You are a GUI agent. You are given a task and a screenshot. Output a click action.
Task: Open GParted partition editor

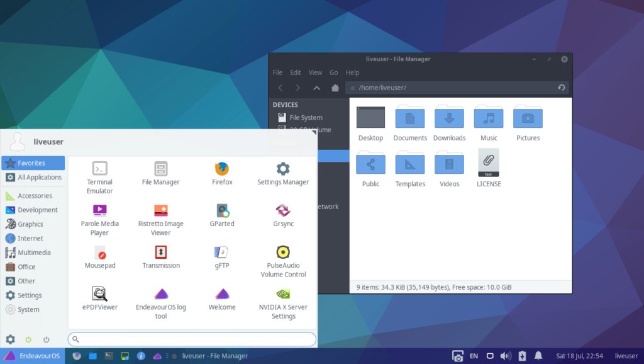(x=222, y=215)
